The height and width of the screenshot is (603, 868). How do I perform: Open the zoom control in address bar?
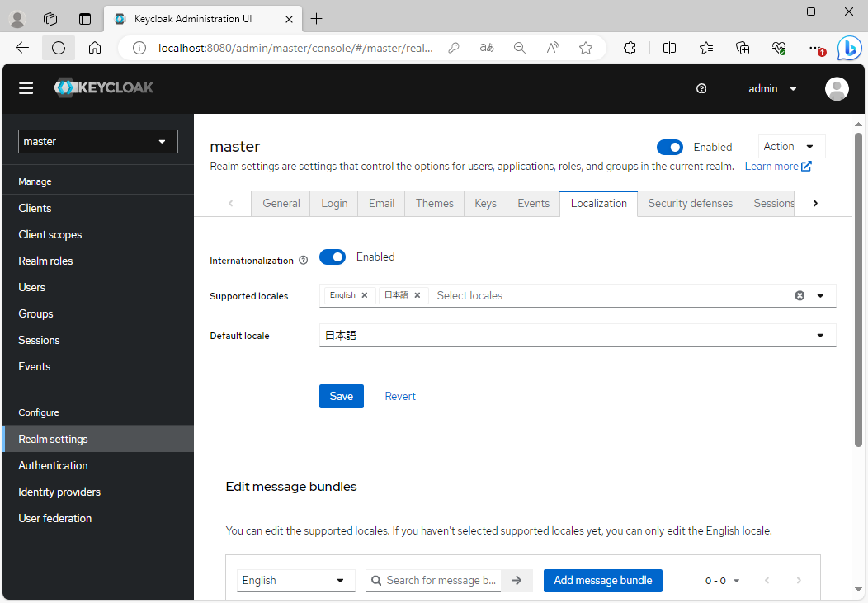(x=519, y=48)
